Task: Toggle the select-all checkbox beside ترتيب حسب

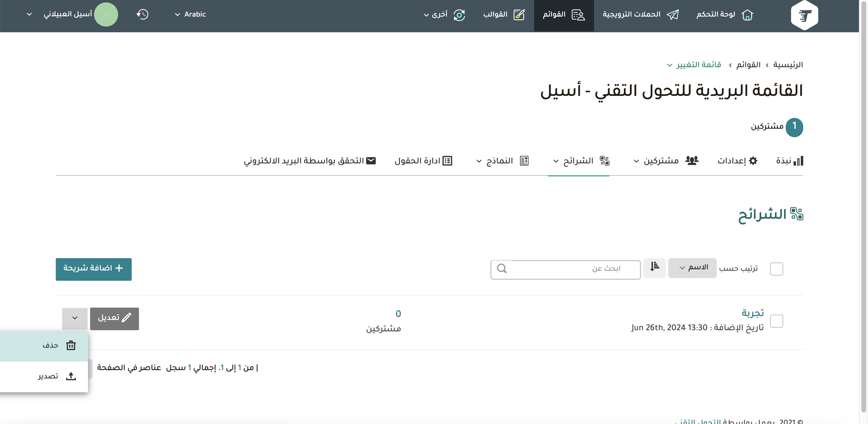Action: pyautogui.click(x=776, y=269)
